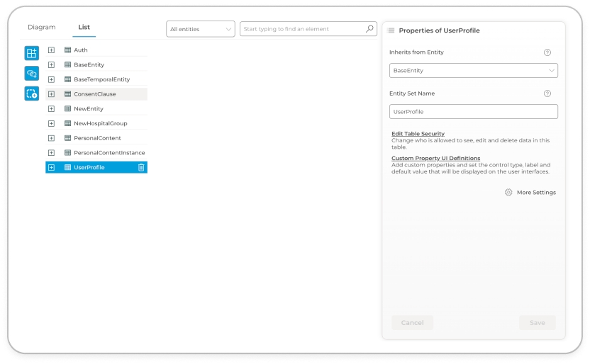Expand the PersonalContent entity node
The image size is (590, 364).
(51, 138)
